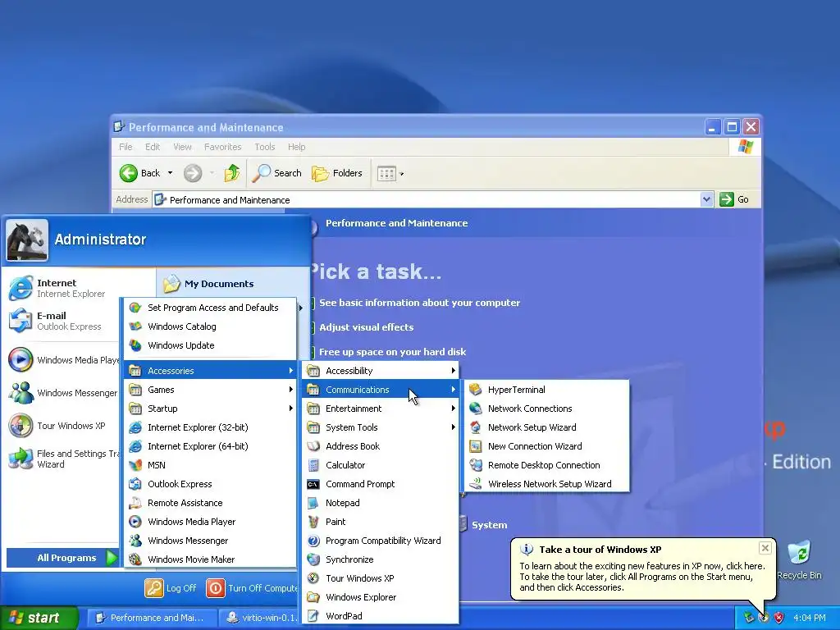Viewport: 840px width, 630px height.
Task: Click the Start button on taskbar
Action: (38, 618)
